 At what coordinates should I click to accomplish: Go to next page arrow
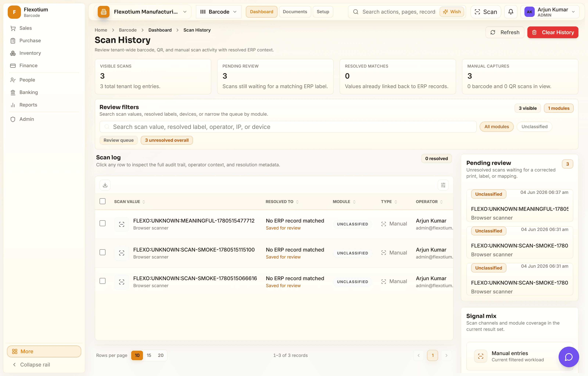(446, 355)
